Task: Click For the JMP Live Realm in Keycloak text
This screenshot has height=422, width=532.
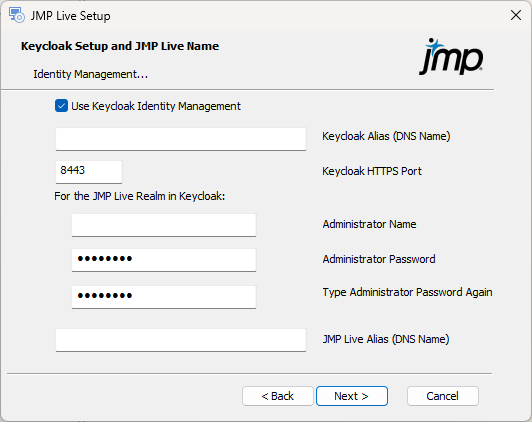Action: (139, 196)
